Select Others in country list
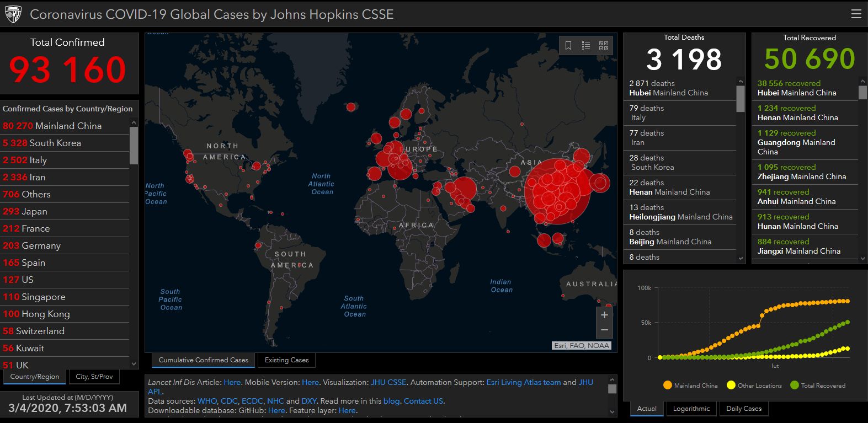 (65, 194)
